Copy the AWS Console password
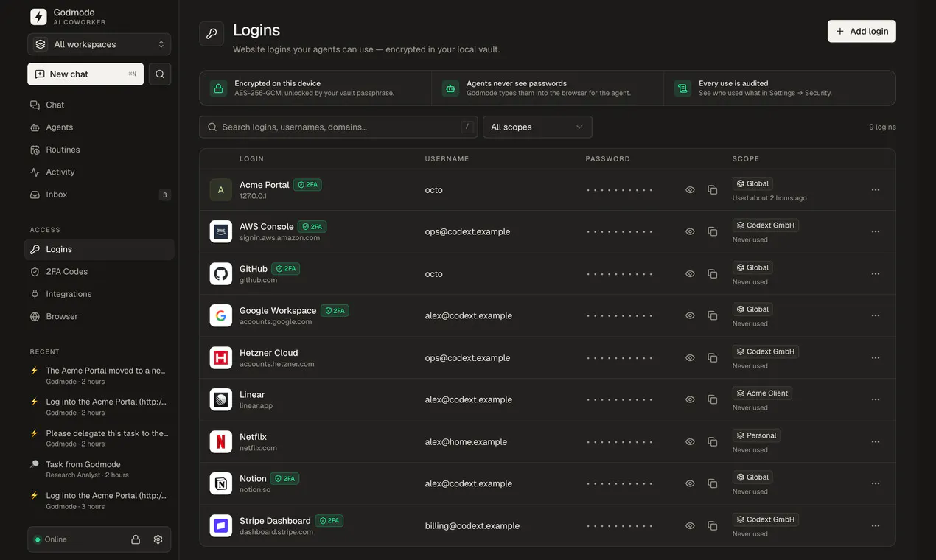Viewport: 936px width, 560px height. click(713, 231)
